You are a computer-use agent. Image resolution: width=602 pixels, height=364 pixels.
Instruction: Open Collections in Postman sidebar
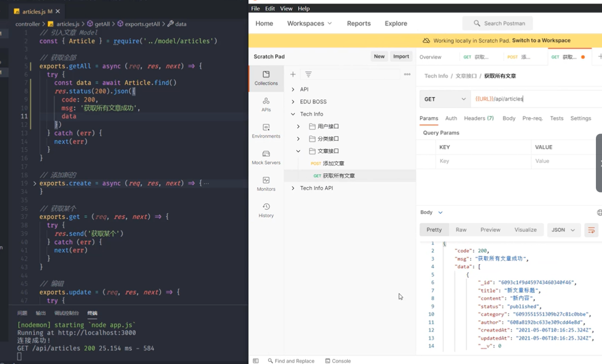pyautogui.click(x=266, y=78)
